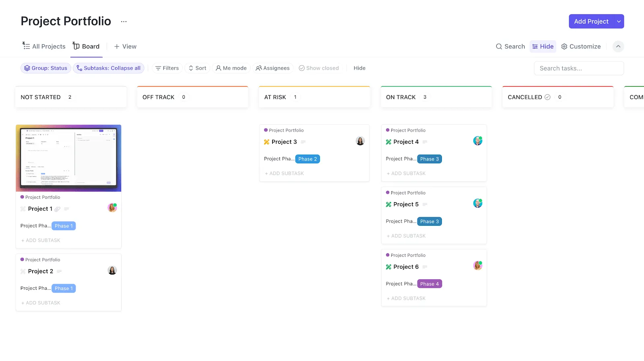
Task: Click the description icon on Project 6
Action: pyautogui.click(x=425, y=267)
